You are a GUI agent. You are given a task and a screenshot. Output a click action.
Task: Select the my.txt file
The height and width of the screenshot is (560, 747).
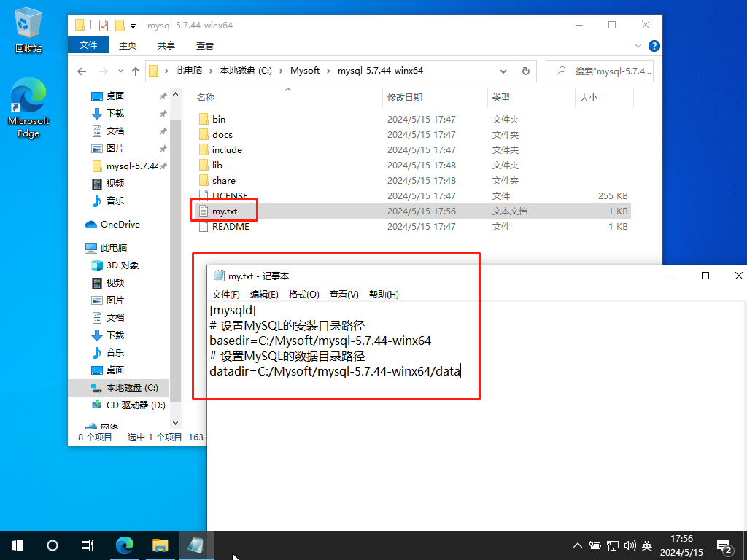click(x=413, y=211)
